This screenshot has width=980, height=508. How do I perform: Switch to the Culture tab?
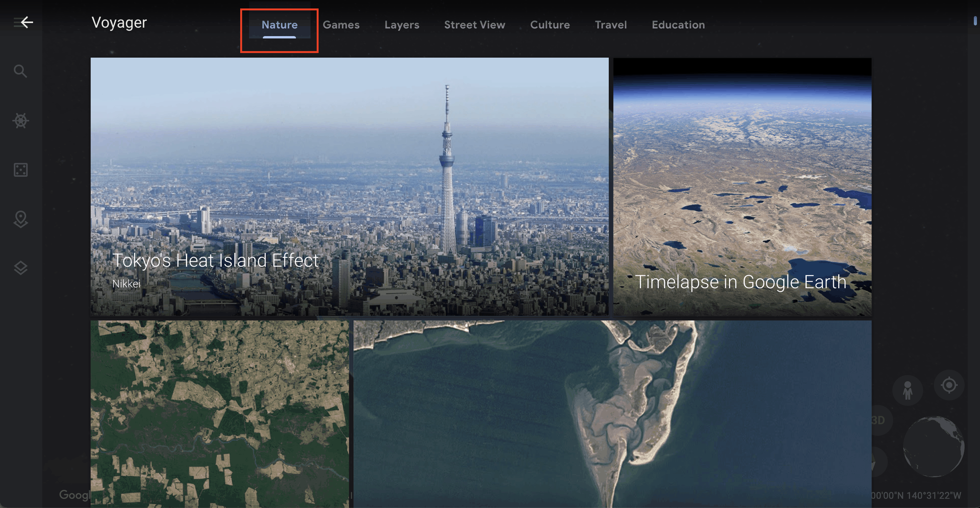point(550,25)
